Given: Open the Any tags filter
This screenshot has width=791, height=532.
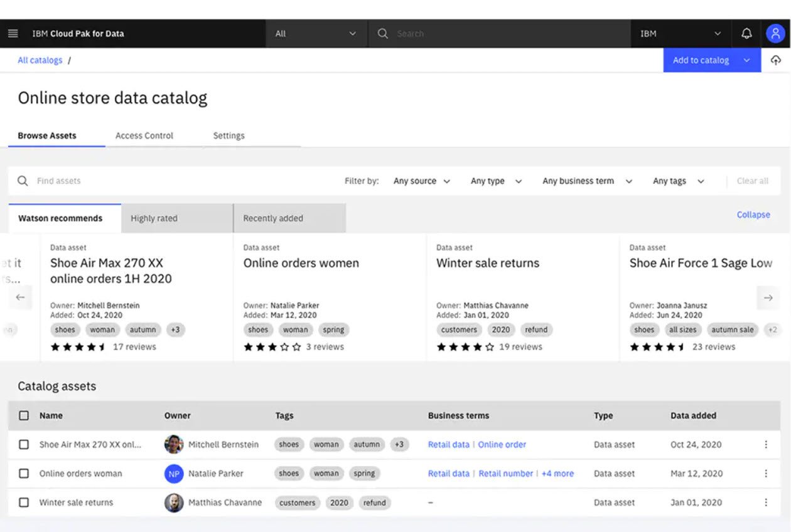Looking at the screenshot, I should point(679,181).
